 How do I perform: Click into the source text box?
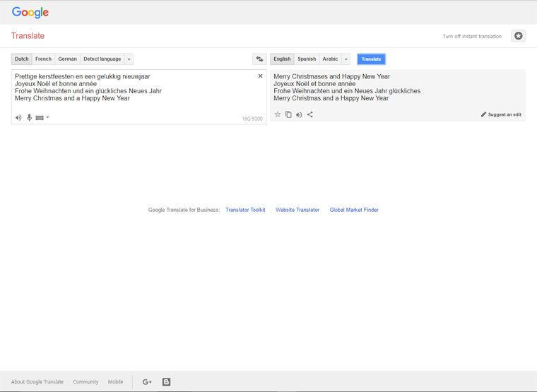[x=139, y=97]
